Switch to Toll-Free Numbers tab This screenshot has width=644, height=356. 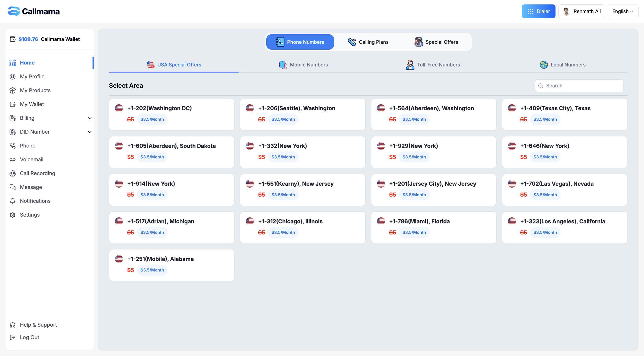(433, 65)
